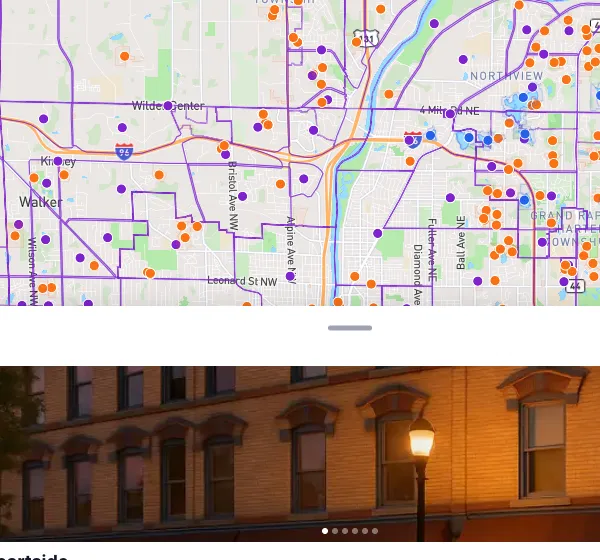Select the purple marker on the Kinney label
600x560 pixels.
click(x=58, y=161)
